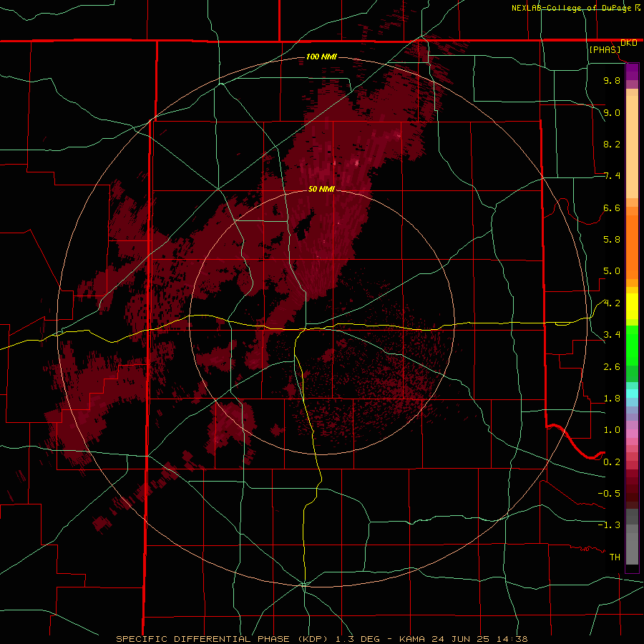
Task: Click the 100 NMI range ring label
Action: 321,57
